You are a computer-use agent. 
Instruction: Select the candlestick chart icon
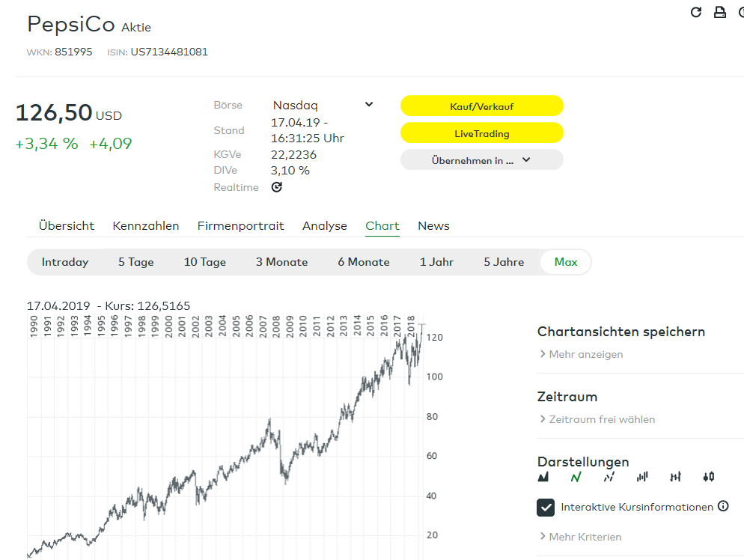[x=709, y=476]
